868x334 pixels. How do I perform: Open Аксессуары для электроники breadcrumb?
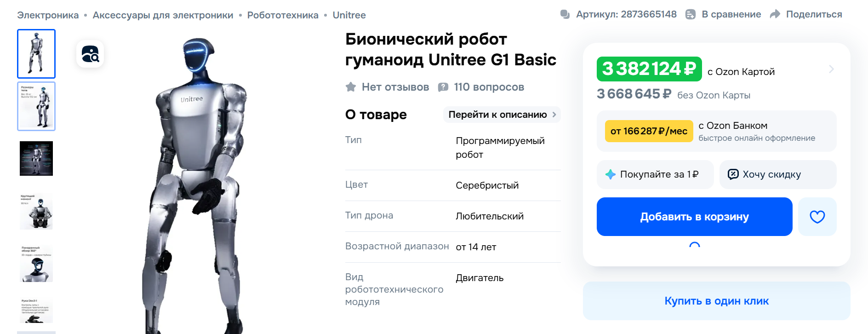pyautogui.click(x=163, y=15)
